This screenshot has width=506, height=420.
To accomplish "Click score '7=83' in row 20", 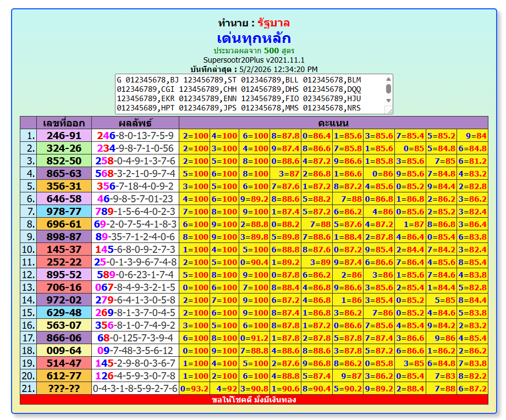I will pos(441,376).
